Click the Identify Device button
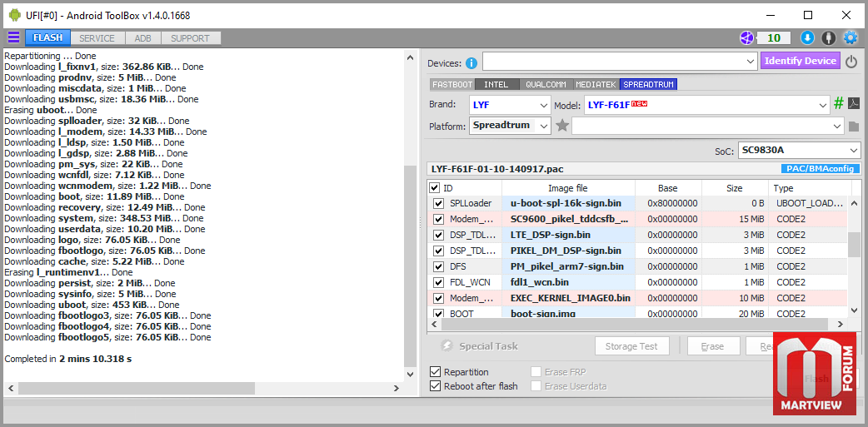Screen dimensions: 868x427 801,61
